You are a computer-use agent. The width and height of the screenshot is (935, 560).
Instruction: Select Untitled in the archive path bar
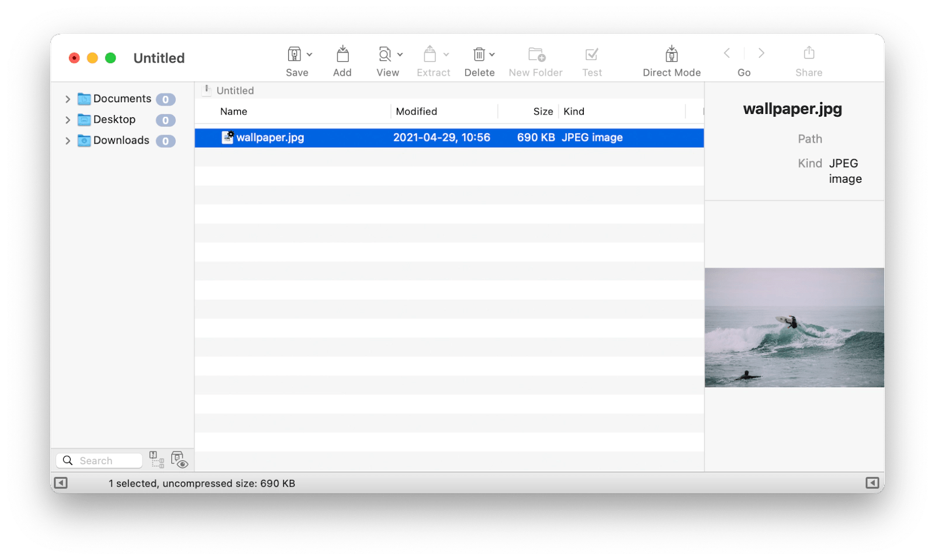[x=234, y=90]
